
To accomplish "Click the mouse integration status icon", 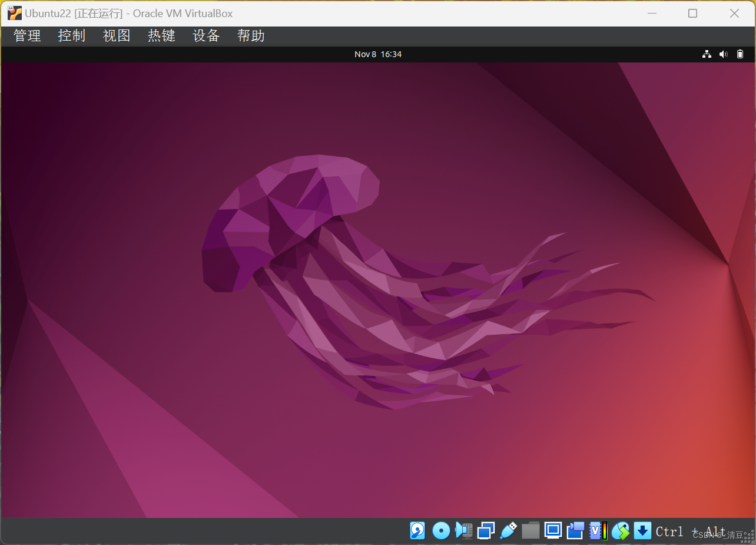I will coord(621,531).
